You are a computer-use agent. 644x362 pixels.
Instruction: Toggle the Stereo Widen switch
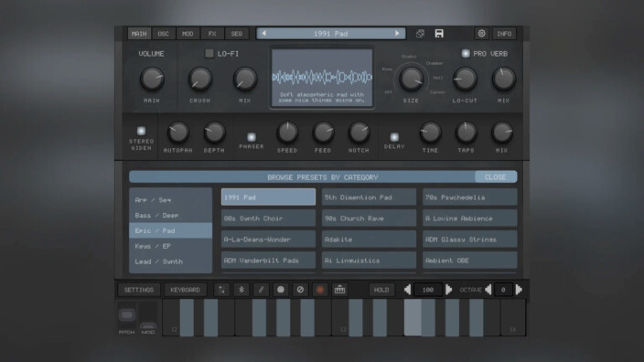141,131
